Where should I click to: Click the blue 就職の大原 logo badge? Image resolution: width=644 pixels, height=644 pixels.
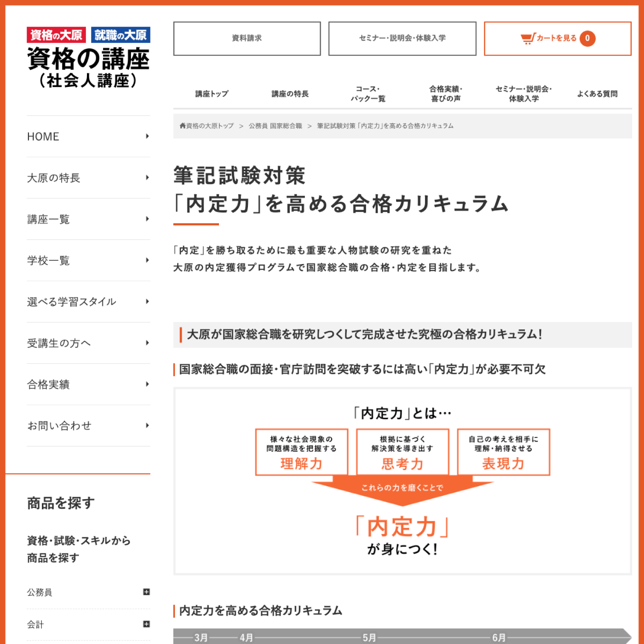[x=121, y=35]
